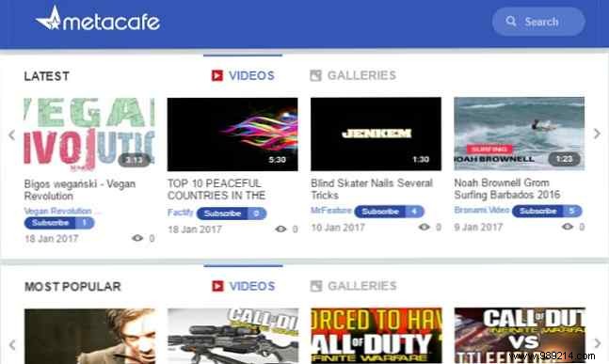609x364 pixels.
Task: Open the JENKEM video thumbnail
Action: (x=376, y=134)
